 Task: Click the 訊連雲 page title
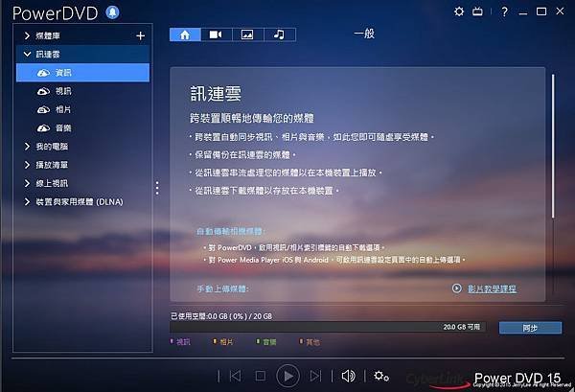[x=216, y=94]
